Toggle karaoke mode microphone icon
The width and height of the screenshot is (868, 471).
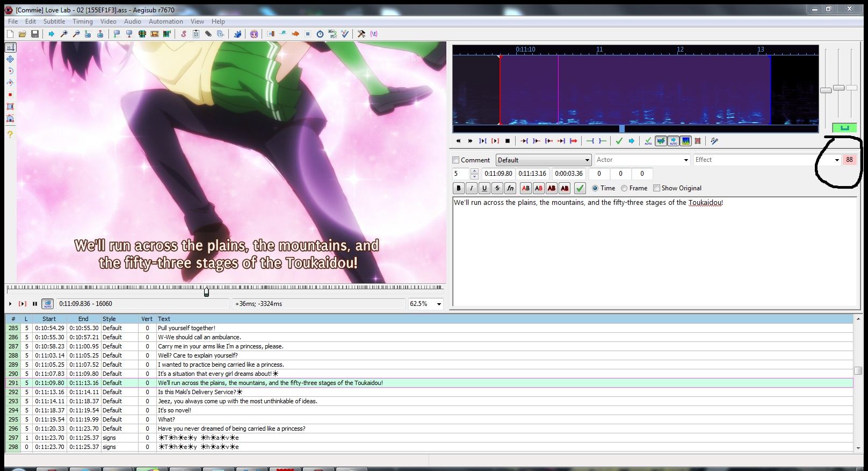(x=714, y=141)
